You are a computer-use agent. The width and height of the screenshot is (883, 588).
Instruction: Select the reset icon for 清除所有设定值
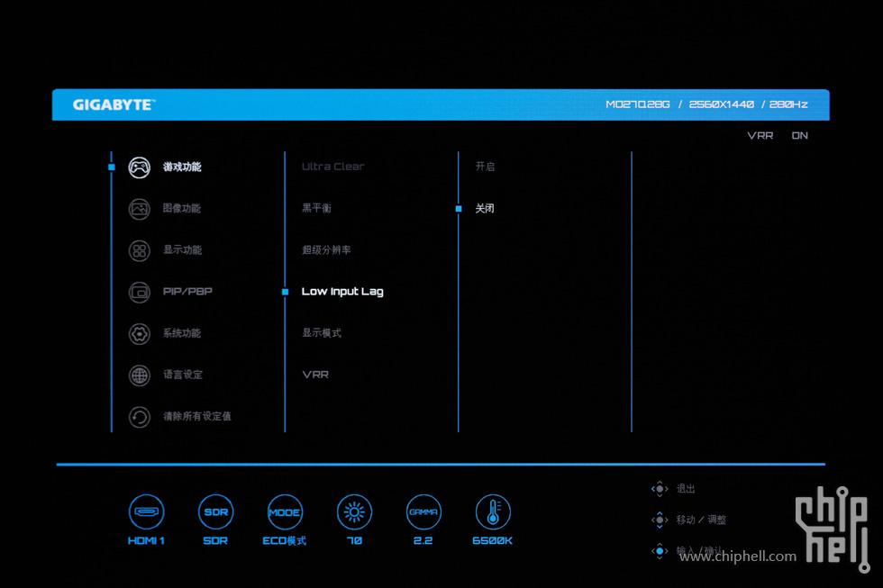pyautogui.click(x=139, y=417)
